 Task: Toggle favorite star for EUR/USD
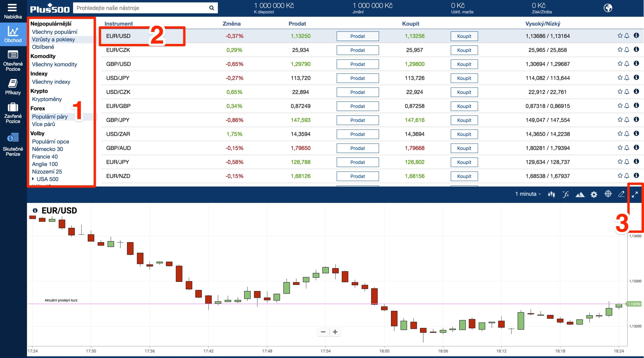(620, 36)
